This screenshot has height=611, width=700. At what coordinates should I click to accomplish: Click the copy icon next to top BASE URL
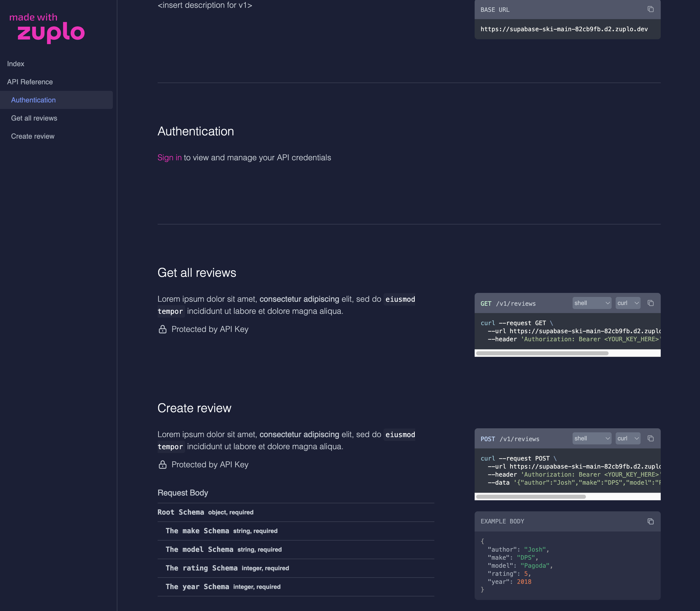coord(651,9)
